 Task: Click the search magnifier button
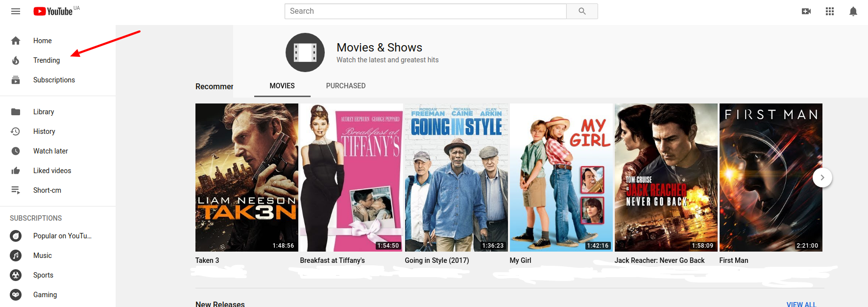[582, 11]
